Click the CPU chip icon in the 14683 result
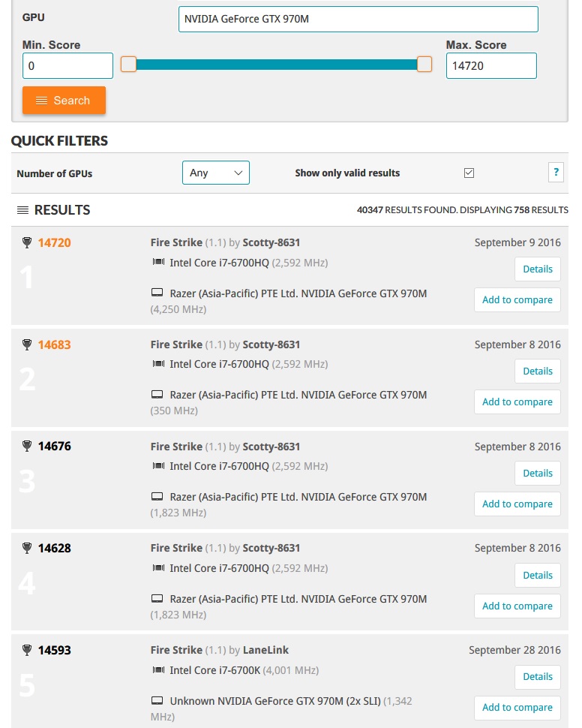582x728 pixels. click(158, 363)
